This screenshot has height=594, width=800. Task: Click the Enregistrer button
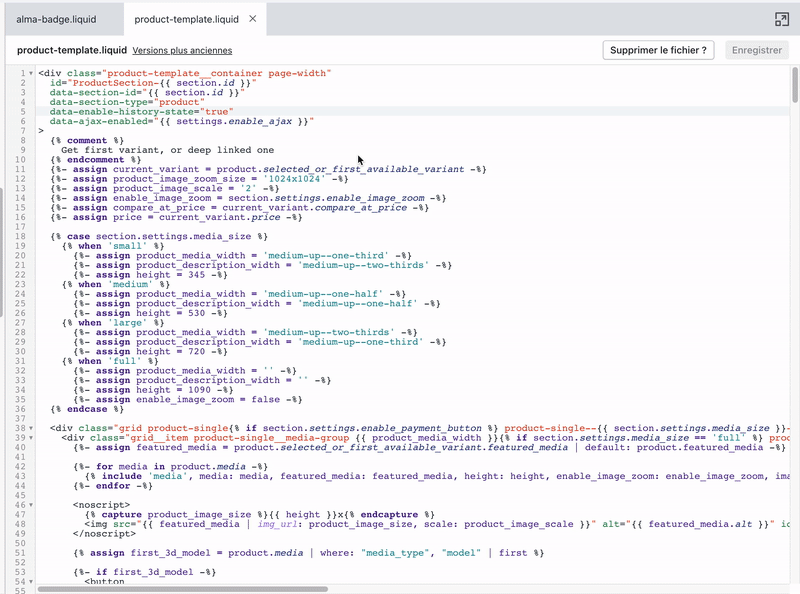tap(757, 50)
